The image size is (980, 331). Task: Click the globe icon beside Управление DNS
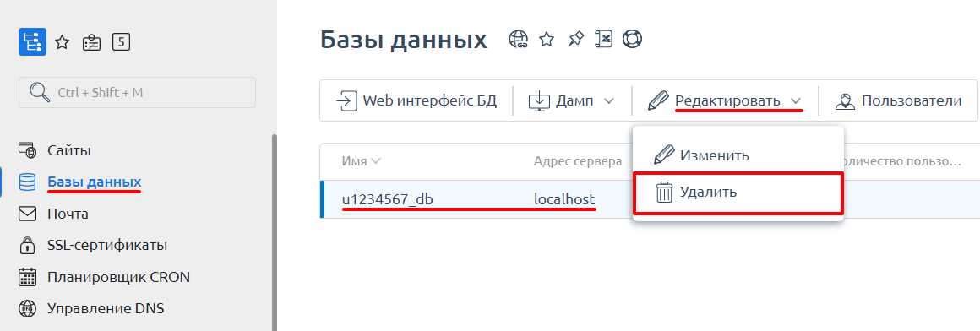(x=28, y=308)
